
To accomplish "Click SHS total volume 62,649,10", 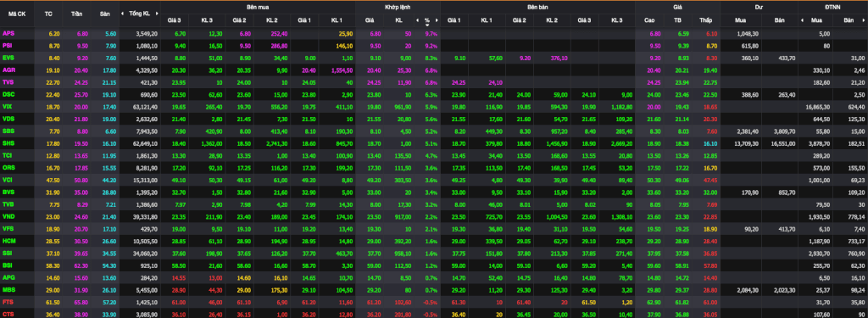I will [146, 143].
